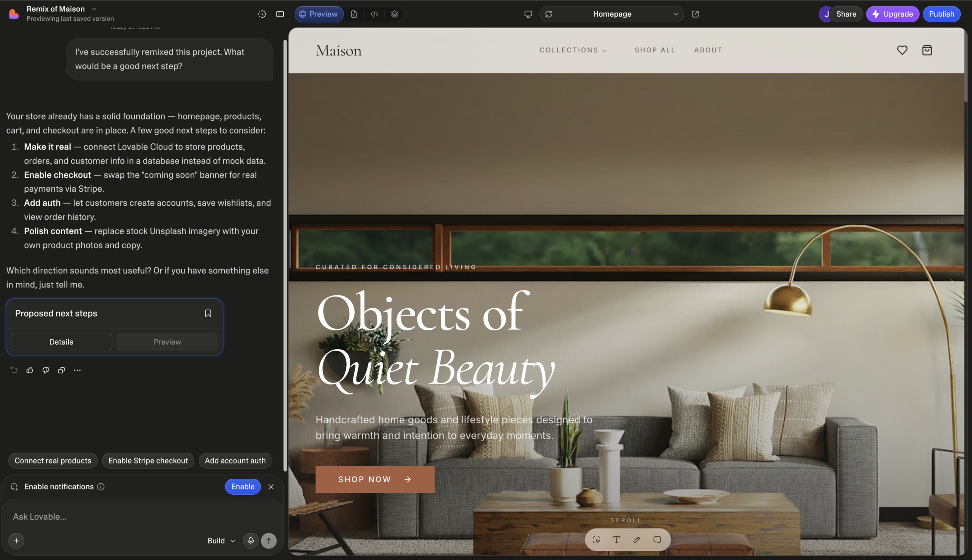Activate the pencil edit tool

coord(637,539)
